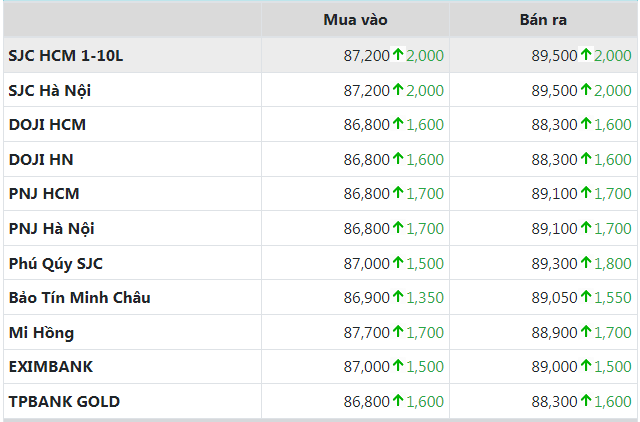
Task: Click the DOJI HN row name
Action: click(40, 160)
